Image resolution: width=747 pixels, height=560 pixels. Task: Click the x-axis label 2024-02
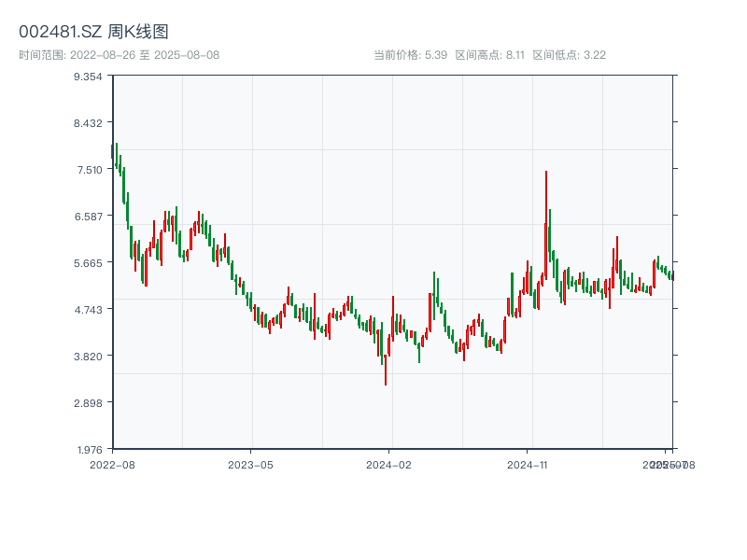(x=388, y=465)
